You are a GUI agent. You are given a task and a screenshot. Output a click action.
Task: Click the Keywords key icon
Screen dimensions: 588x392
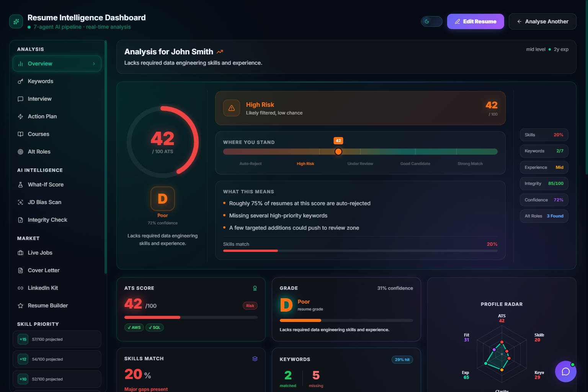21,81
